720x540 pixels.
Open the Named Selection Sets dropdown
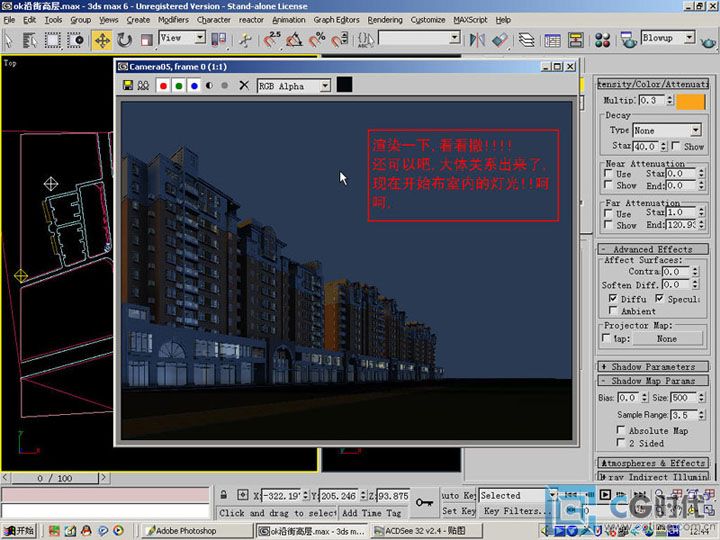[x=455, y=38]
